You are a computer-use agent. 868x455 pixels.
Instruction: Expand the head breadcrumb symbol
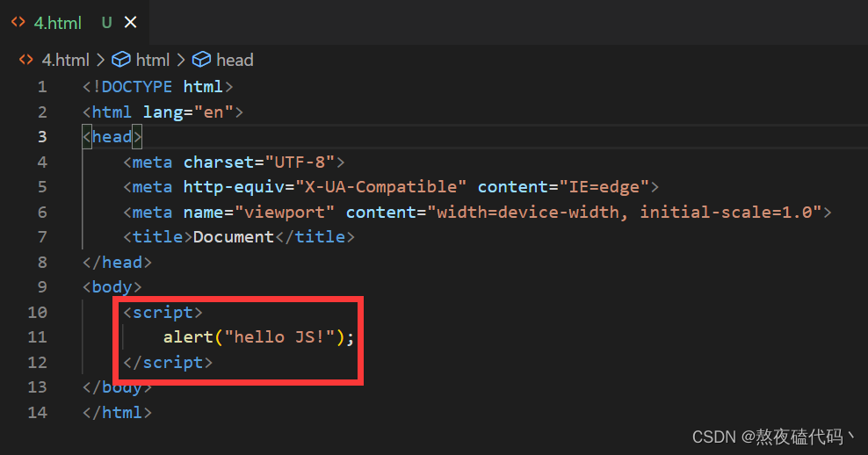click(235, 60)
